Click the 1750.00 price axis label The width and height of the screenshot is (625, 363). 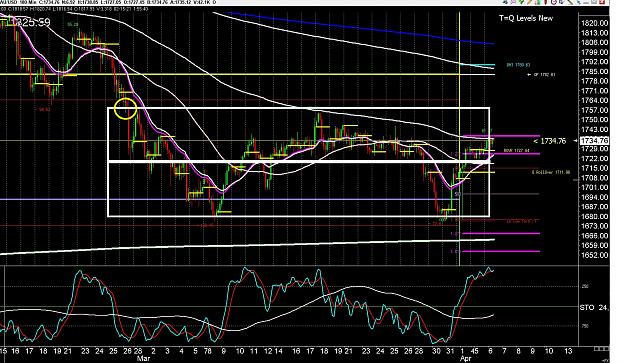pyautogui.click(x=595, y=120)
